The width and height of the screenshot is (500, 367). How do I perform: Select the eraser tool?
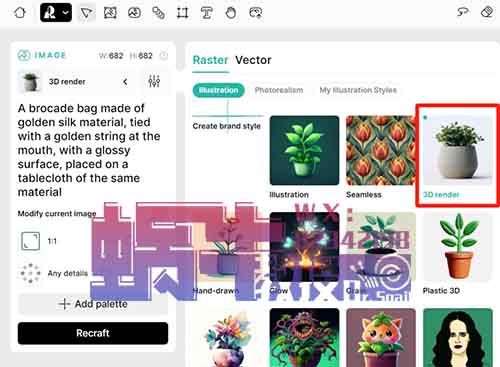tap(487, 12)
